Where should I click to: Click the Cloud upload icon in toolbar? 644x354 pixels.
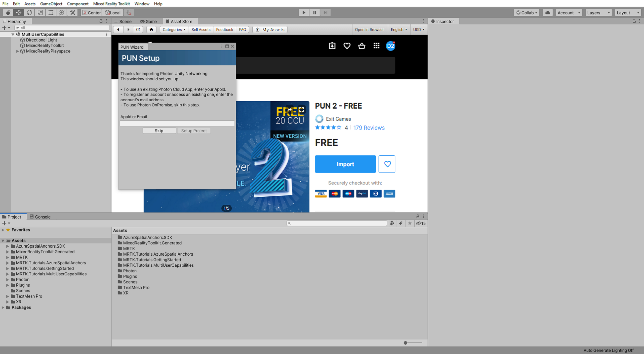[548, 12]
